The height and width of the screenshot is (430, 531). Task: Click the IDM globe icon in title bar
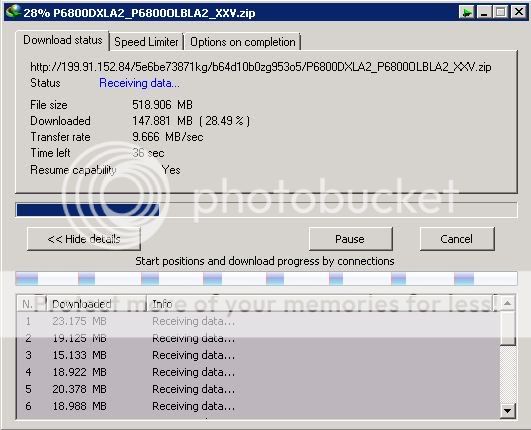(x=13, y=11)
